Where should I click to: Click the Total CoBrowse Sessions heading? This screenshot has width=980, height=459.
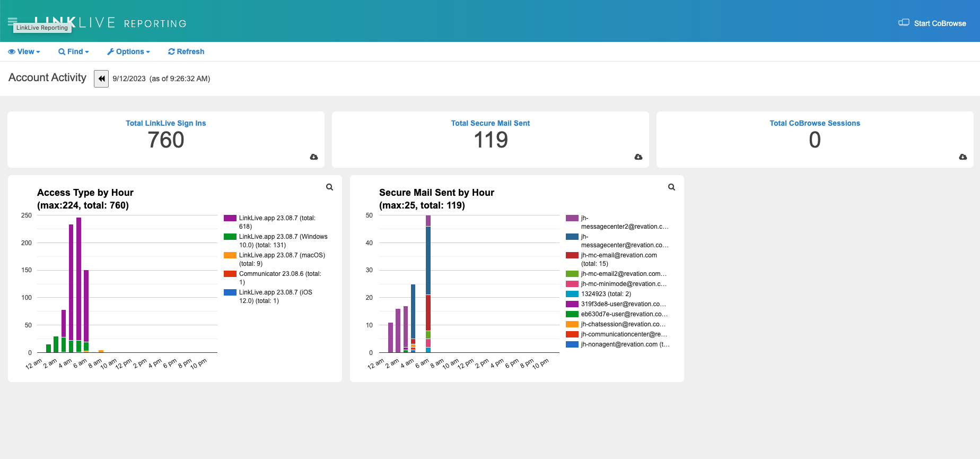(x=815, y=123)
